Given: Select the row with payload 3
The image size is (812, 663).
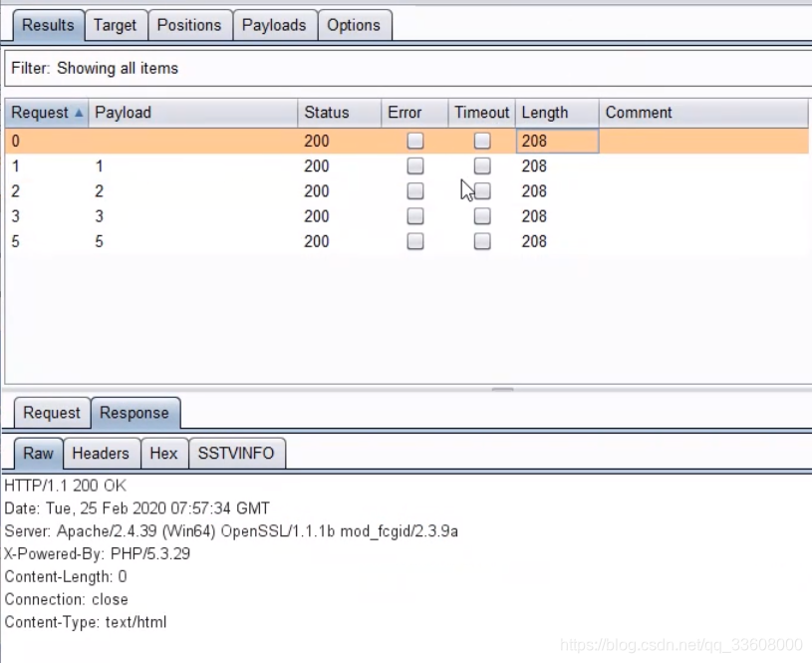Looking at the screenshot, I should click(406, 216).
